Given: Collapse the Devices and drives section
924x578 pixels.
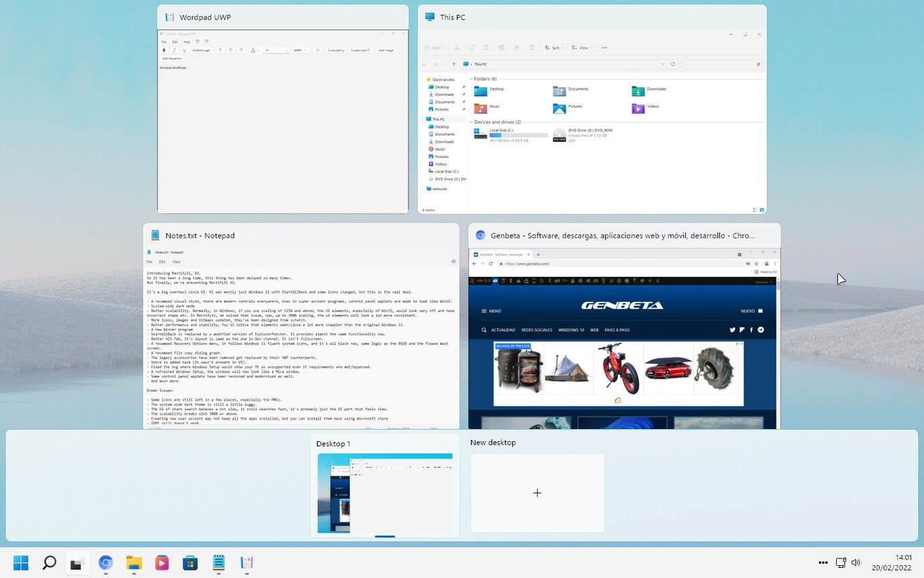Looking at the screenshot, I should pos(470,122).
